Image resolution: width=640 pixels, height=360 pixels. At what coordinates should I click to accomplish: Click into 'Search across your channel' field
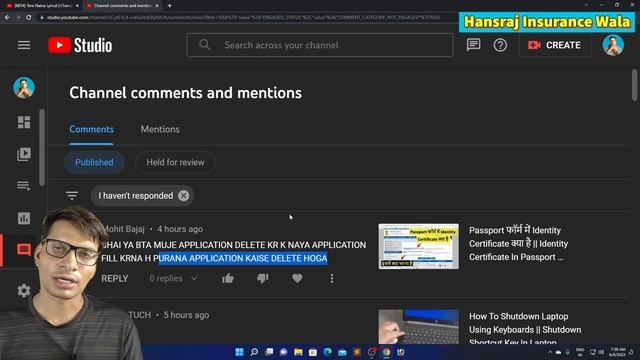(320, 45)
